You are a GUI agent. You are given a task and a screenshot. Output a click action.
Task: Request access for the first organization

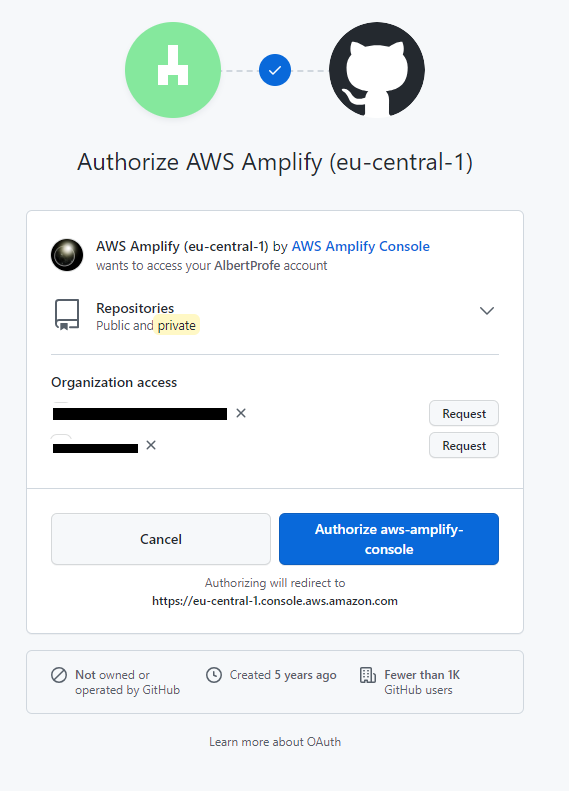tap(464, 413)
